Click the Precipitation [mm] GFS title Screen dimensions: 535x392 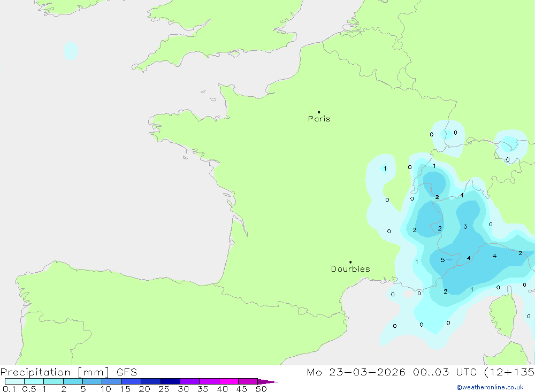click(68, 372)
